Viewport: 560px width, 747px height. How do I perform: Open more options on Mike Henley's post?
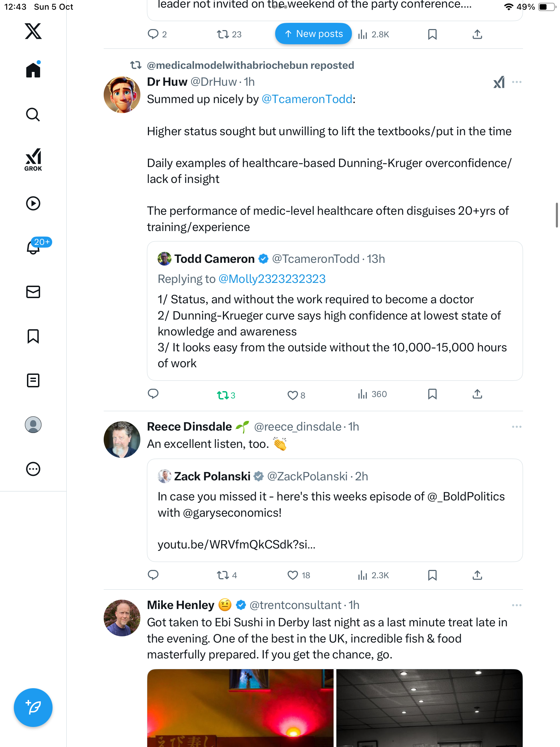(x=516, y=605)
